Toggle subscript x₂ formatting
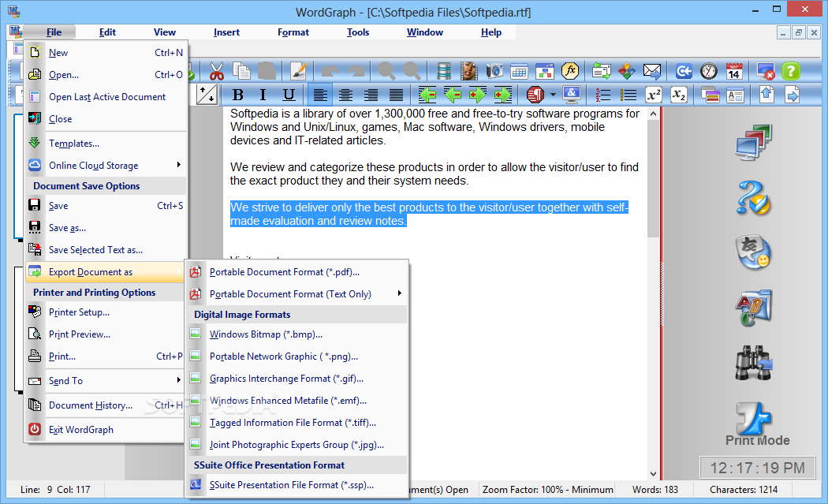The width and height of the screenshot is (828, 504). [x=678, y=95]
